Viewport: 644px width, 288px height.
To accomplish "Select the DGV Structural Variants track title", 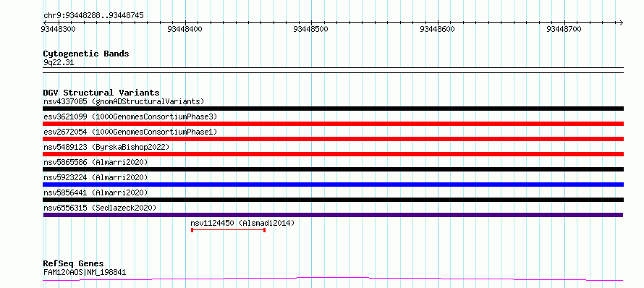I will [x=101, y=93].
